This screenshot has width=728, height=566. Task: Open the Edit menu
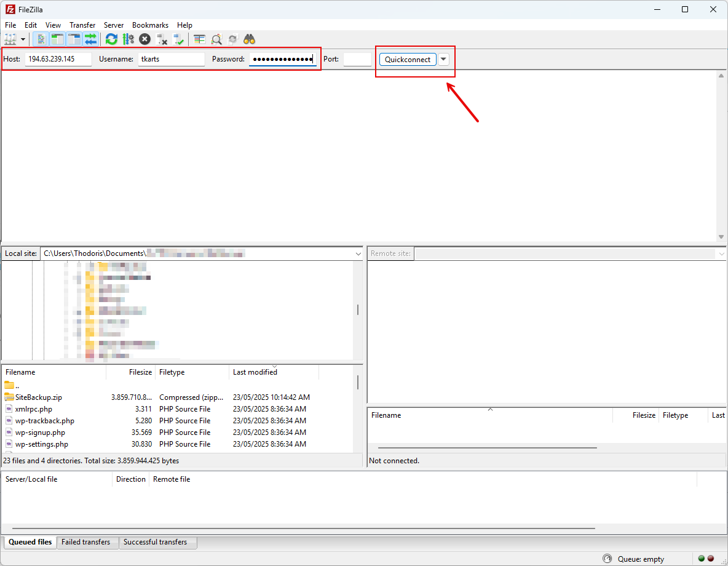click(31, 25)
